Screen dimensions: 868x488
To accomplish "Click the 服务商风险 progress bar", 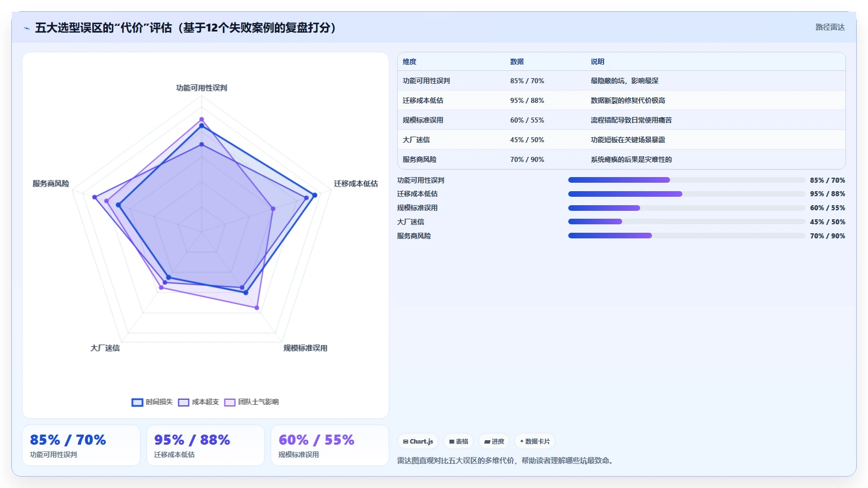I will pyautogui.click(x=686, y=236).
